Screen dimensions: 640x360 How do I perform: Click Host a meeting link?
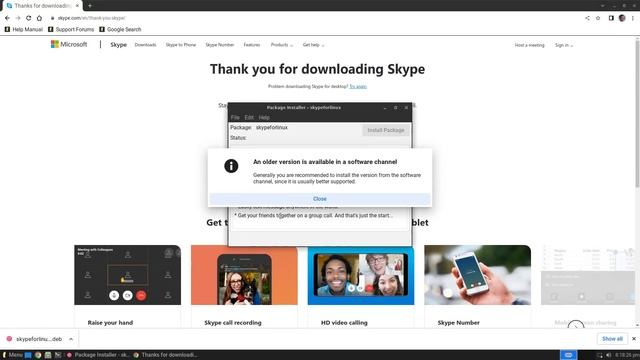(529, 45)
